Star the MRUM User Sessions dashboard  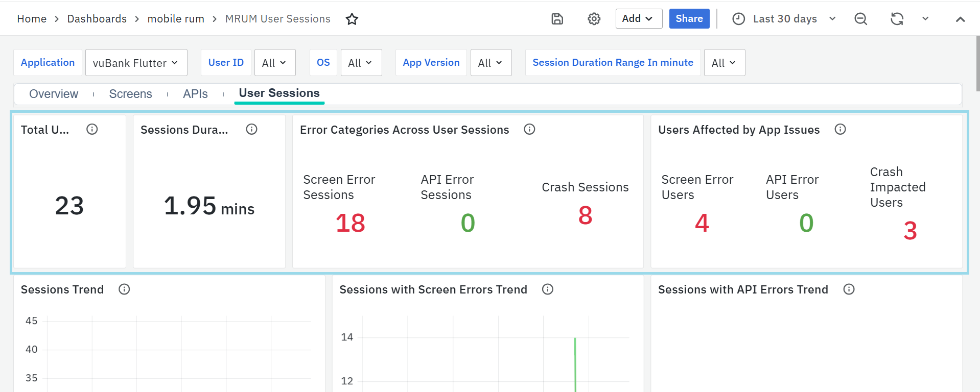[352, 19]
